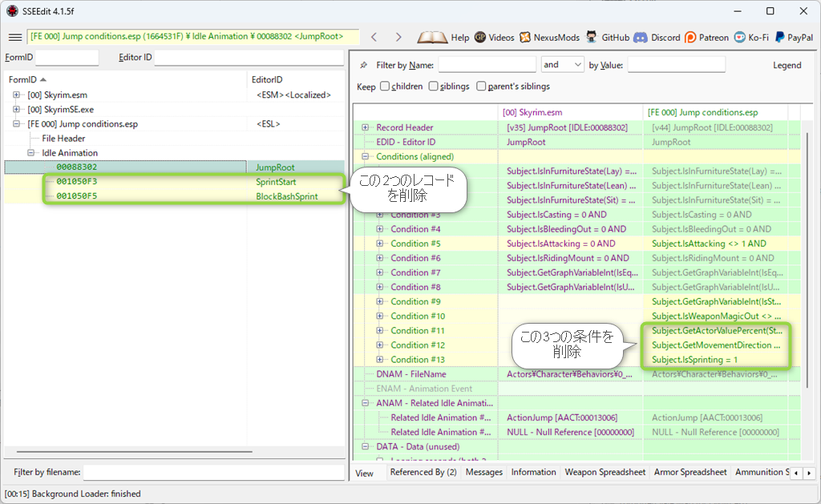Click the Filter by Name field
This screenshot has width=821, height=504.
487,64
